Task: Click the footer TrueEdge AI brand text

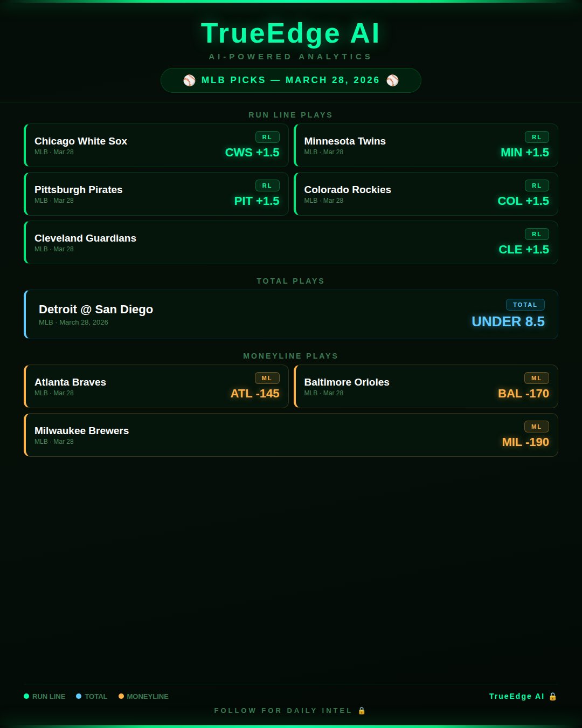Action: tap(516, 696)
